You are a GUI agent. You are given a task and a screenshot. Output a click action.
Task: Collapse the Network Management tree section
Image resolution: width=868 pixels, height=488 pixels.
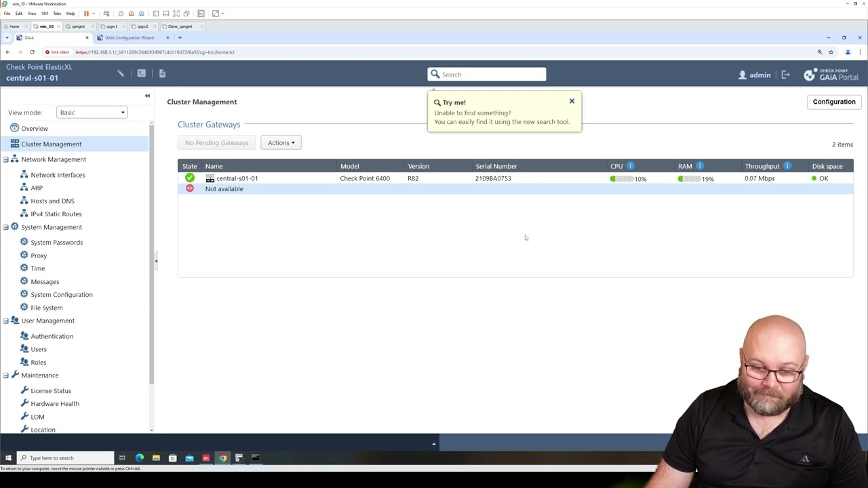6,159
